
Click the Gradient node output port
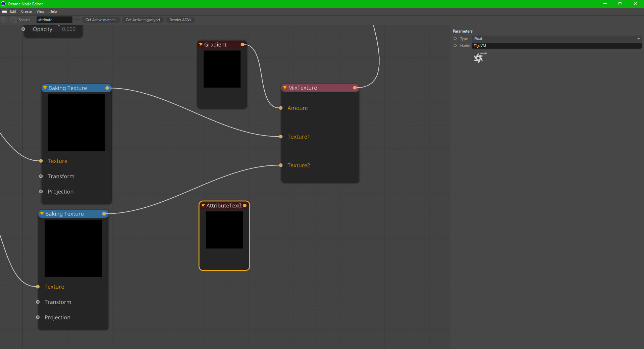242,45
